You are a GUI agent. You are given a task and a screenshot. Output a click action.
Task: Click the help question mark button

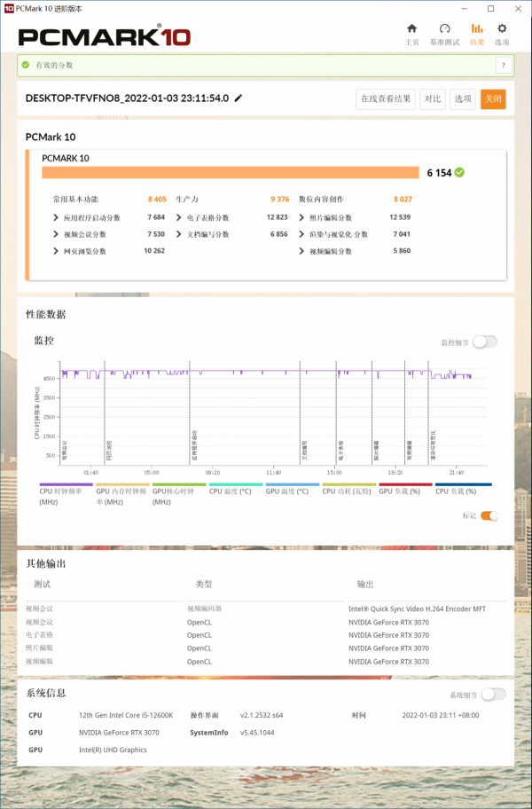click(504, 65)
